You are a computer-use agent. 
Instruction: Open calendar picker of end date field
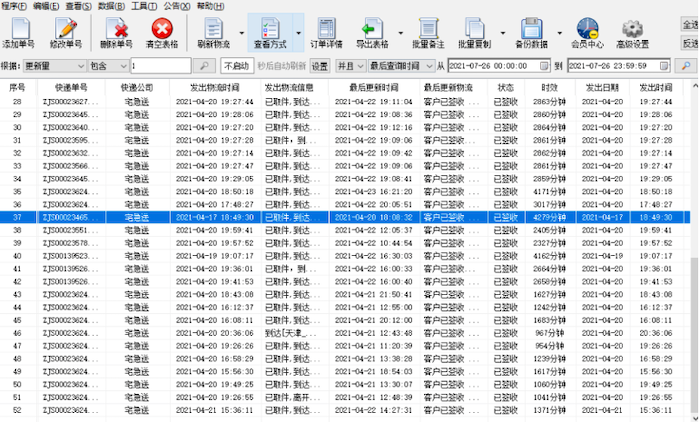click(x=664, y=66)
